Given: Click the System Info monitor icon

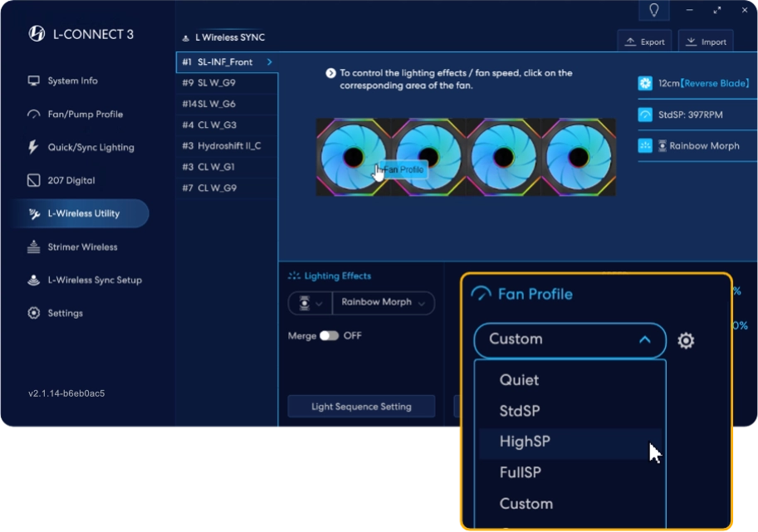Looking at the screenshot, I should [33, 81].
